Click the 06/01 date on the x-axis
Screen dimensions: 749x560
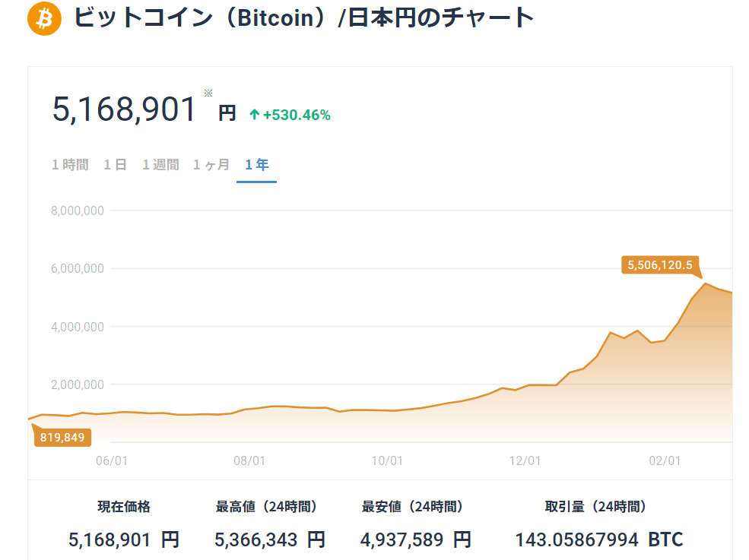[x=110, y=460]
